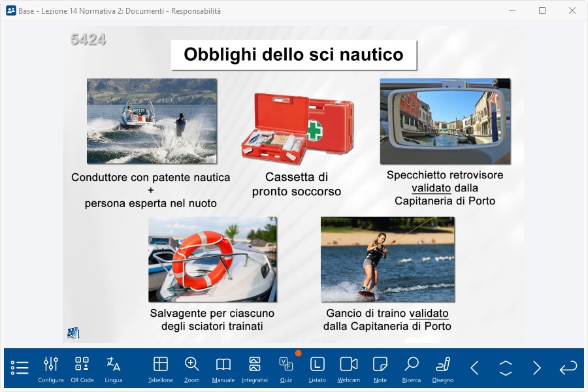Click the return back arrow

[568, 368]
